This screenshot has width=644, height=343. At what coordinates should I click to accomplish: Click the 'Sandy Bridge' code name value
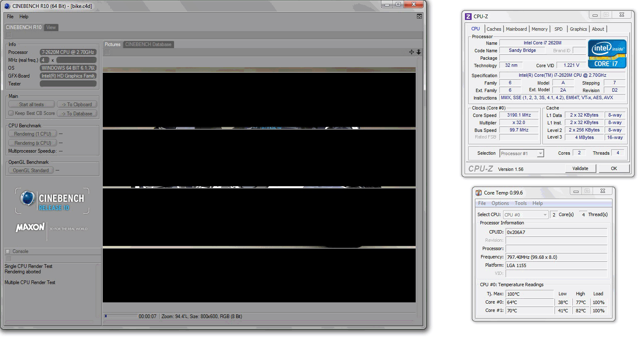coord(522,51)
